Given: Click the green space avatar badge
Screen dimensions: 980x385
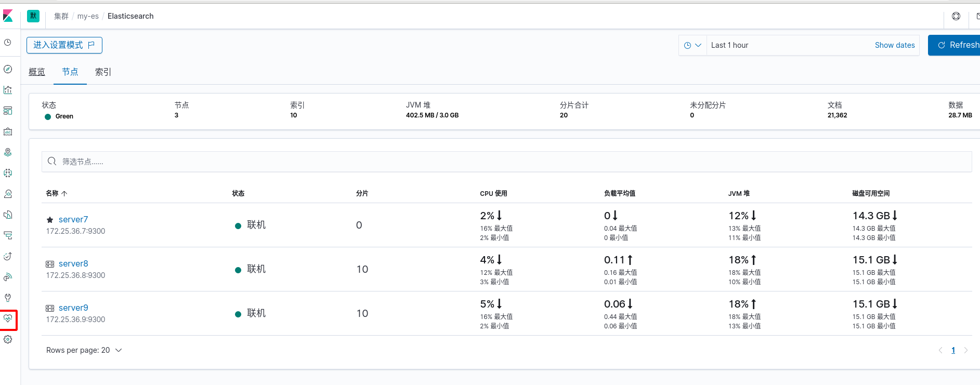Looking at the screenshot, I should coord(33,16).
